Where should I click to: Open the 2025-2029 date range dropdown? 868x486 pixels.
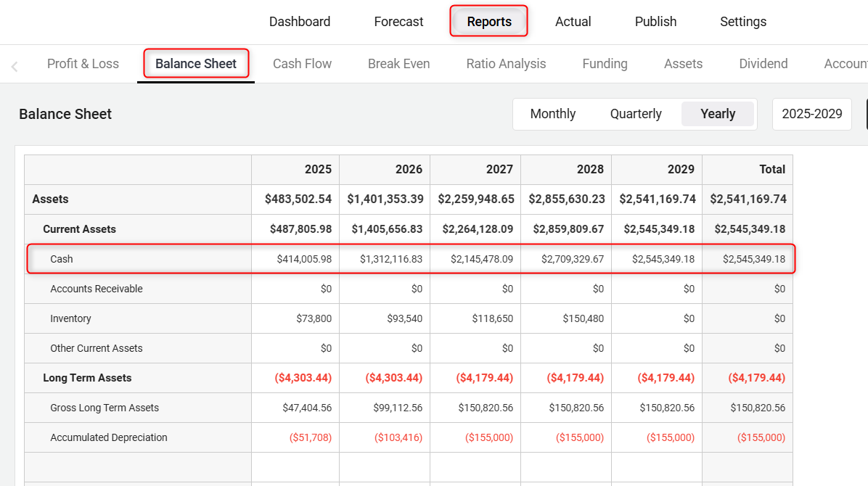[811, 114]
